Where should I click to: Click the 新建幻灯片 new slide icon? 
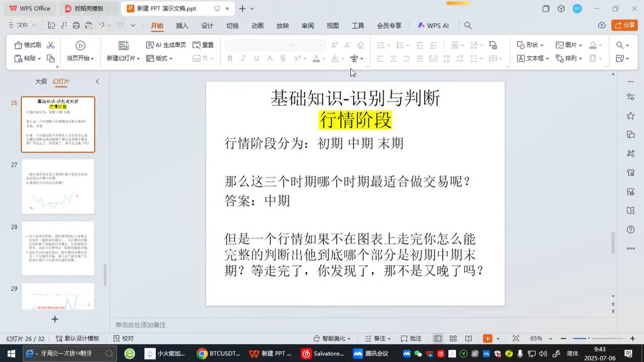(x=123, y=46)
